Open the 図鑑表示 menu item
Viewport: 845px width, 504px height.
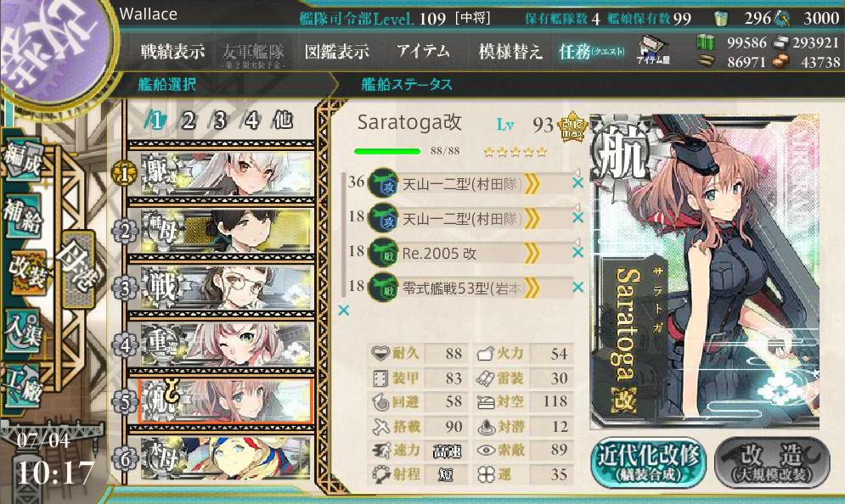[337, 52]
